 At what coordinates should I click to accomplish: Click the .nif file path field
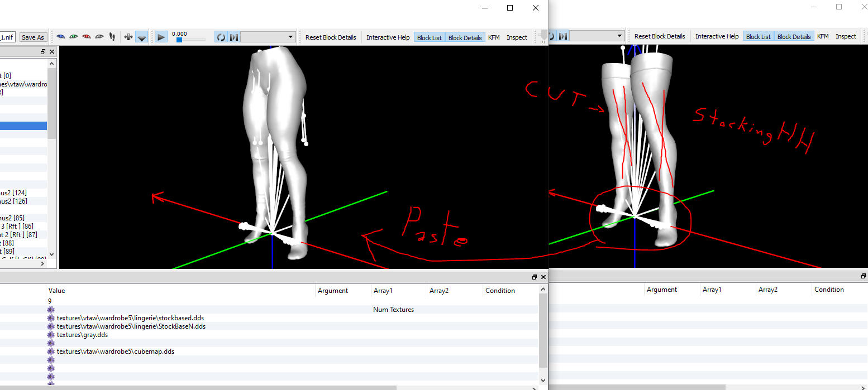pos(7,37)
